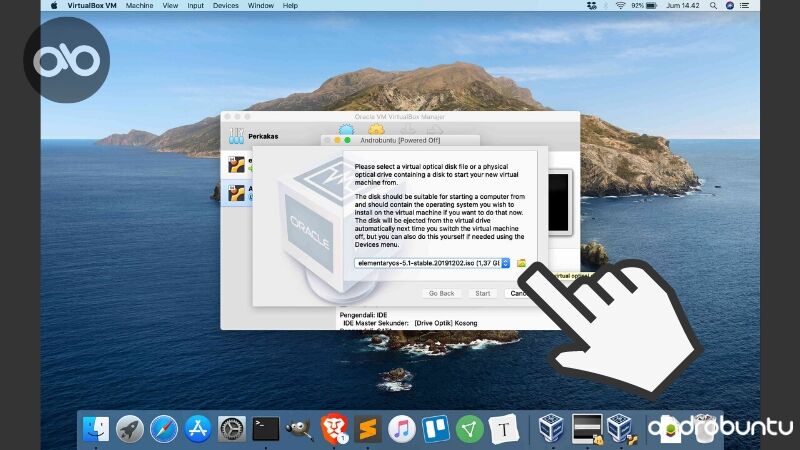This screenshot has width=800, height=450.
Task: Open Brave browser from the dock
Action: click(x=334, y=429)
